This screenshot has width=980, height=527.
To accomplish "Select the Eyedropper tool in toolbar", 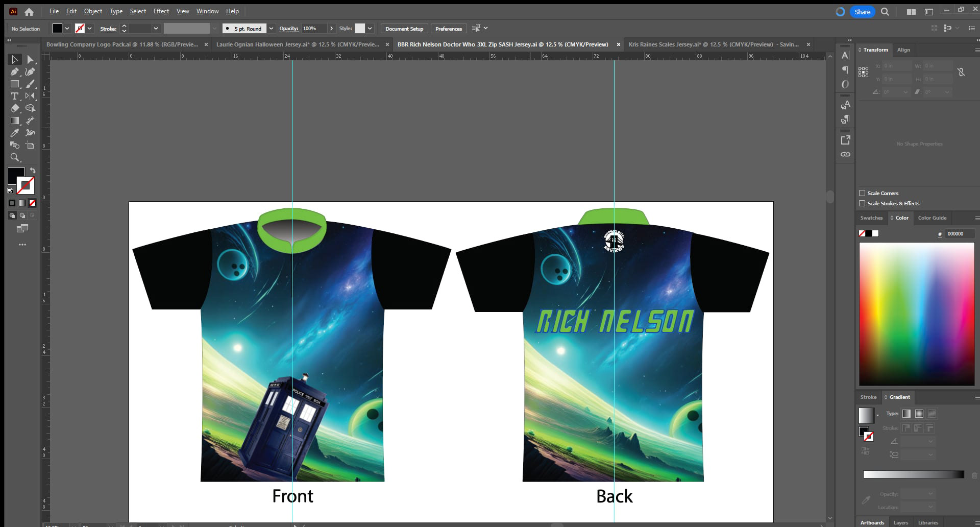I will point(15,133).
